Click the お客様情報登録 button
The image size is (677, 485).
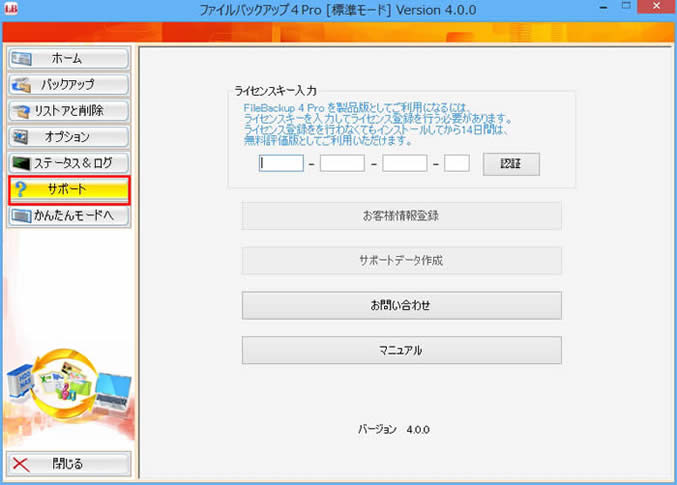402,215
